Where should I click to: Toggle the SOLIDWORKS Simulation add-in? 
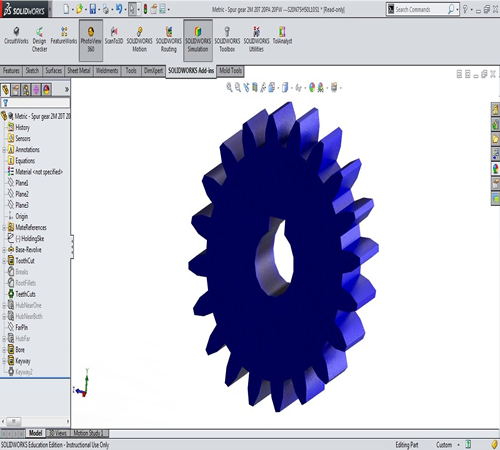point(198,40)
